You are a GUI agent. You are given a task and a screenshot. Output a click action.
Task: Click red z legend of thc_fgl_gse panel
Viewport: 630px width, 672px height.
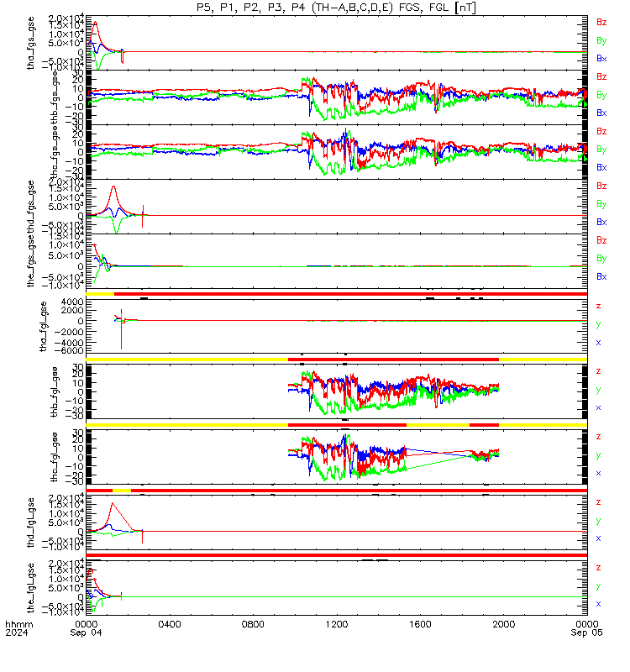coord(598,437)
